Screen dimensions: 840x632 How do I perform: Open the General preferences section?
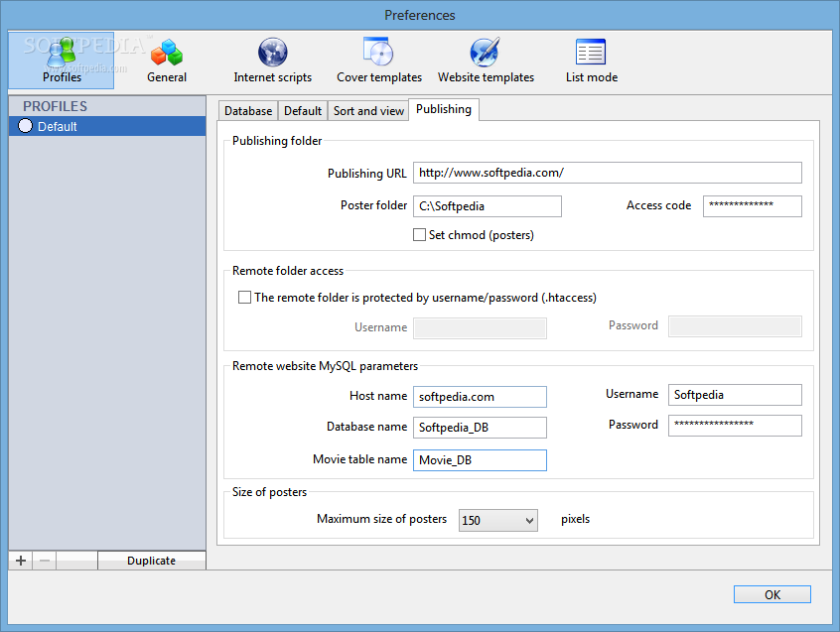coord(167,61)
